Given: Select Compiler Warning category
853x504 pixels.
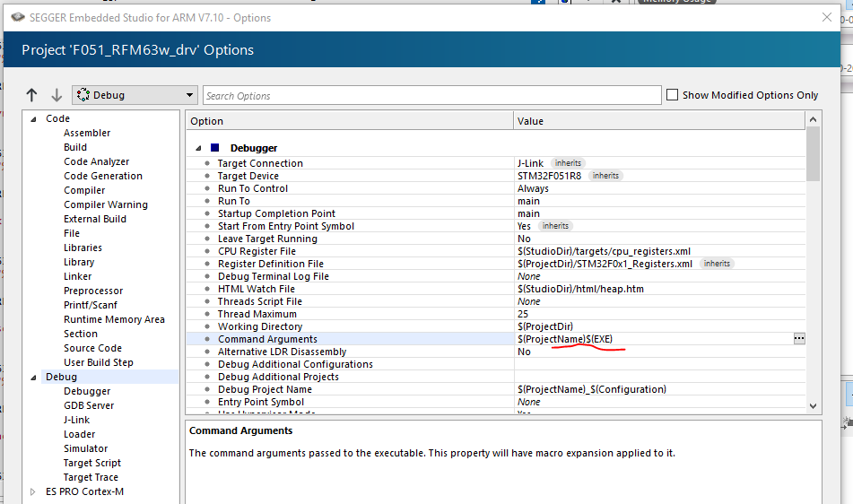Looking at the screenshot, I should coord(106,204).
